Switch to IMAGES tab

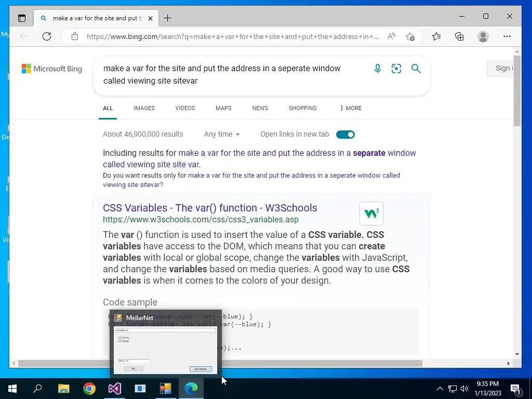coord(144,108)
